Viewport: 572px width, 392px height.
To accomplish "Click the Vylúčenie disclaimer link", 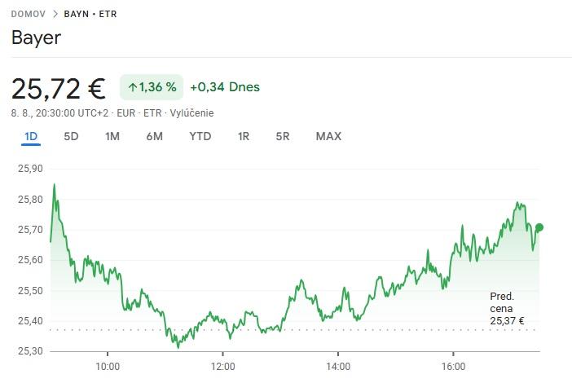I will click(x=191, y=113).
